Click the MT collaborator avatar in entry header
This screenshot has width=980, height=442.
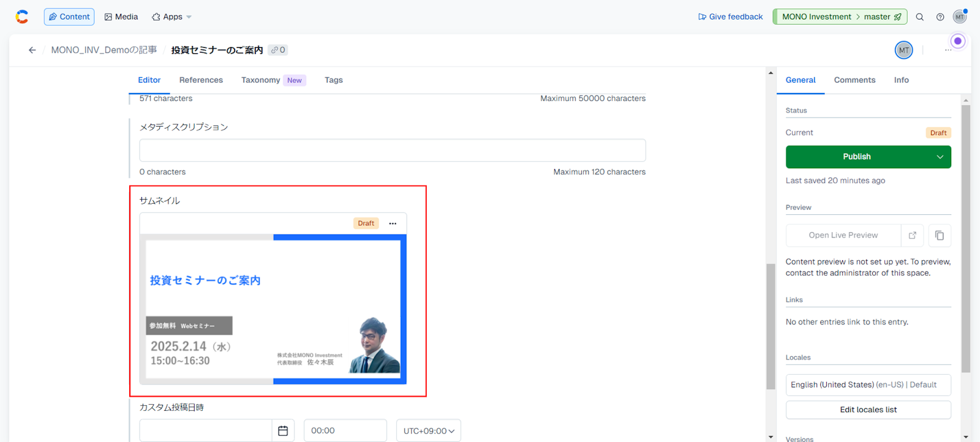(904, 50)
